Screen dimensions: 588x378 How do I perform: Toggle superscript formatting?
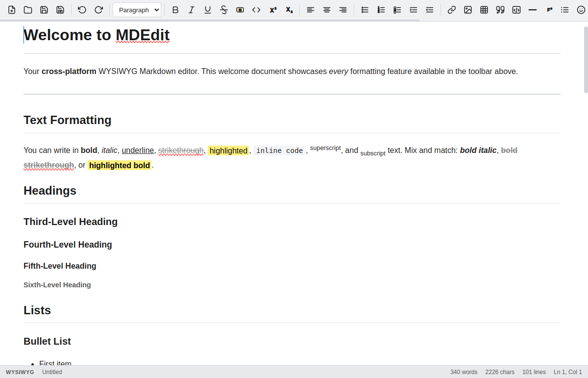(273, 10)
